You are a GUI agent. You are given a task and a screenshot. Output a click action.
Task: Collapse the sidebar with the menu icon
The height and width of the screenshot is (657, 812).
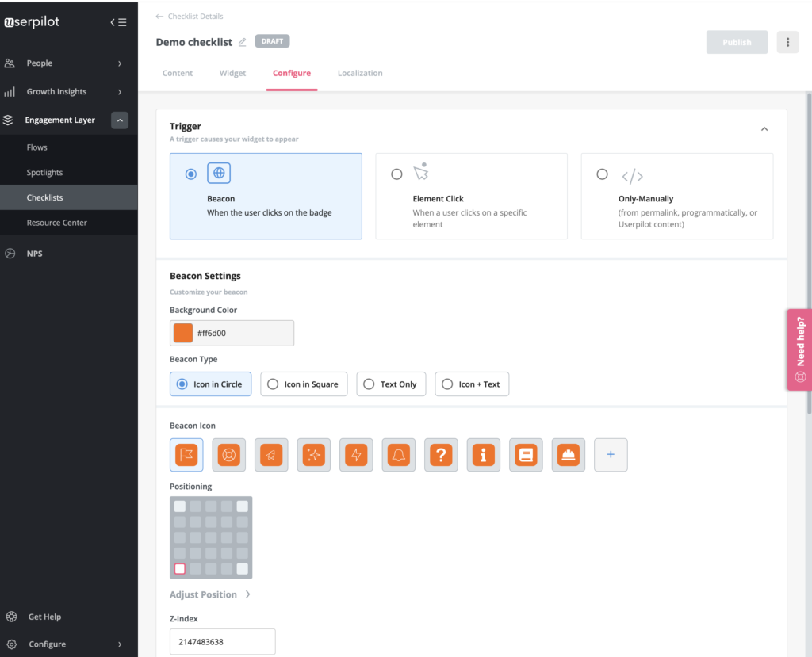point(119,22)
